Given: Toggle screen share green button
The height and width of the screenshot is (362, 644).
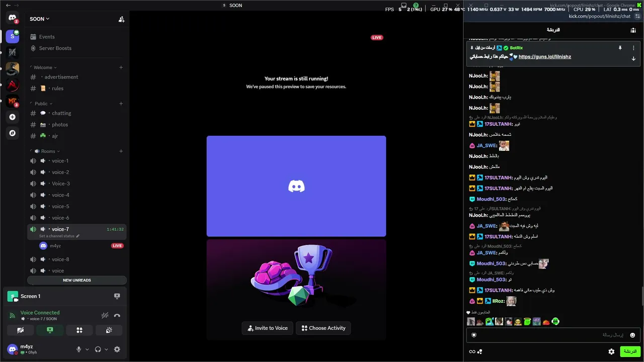Looking at the screenshot, I should (x=50, y=330).
